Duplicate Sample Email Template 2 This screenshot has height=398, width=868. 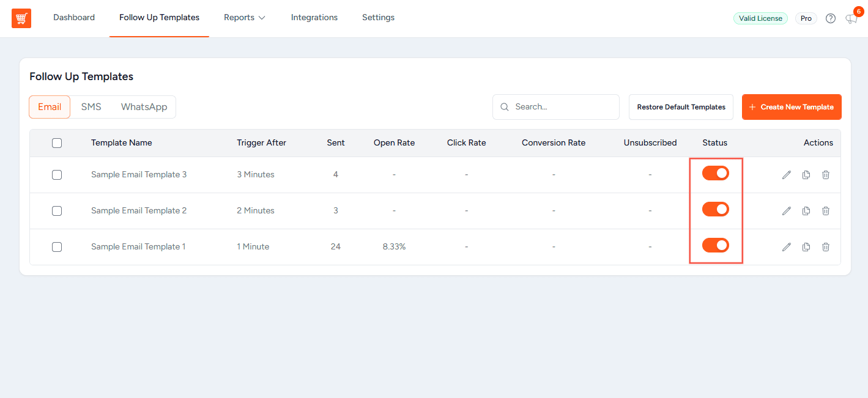pos(806,211)
